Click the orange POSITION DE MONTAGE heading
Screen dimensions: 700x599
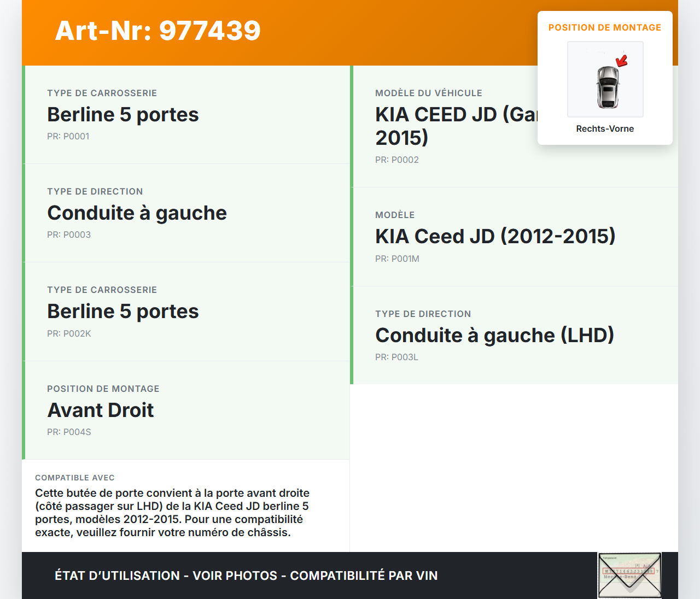point(605,27)
